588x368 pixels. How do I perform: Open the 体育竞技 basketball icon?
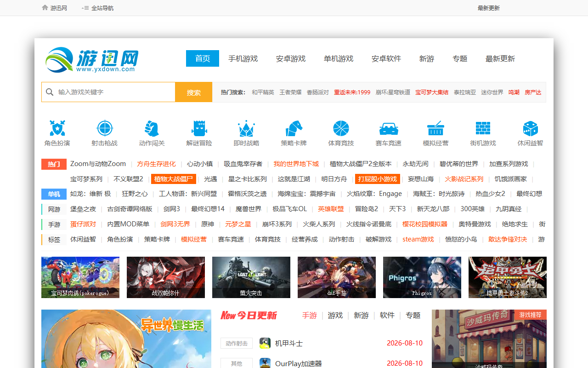(341, 128)
